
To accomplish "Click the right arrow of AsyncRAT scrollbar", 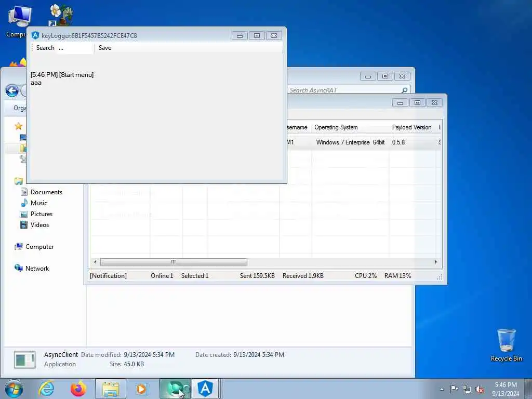I will pos(436,262).
